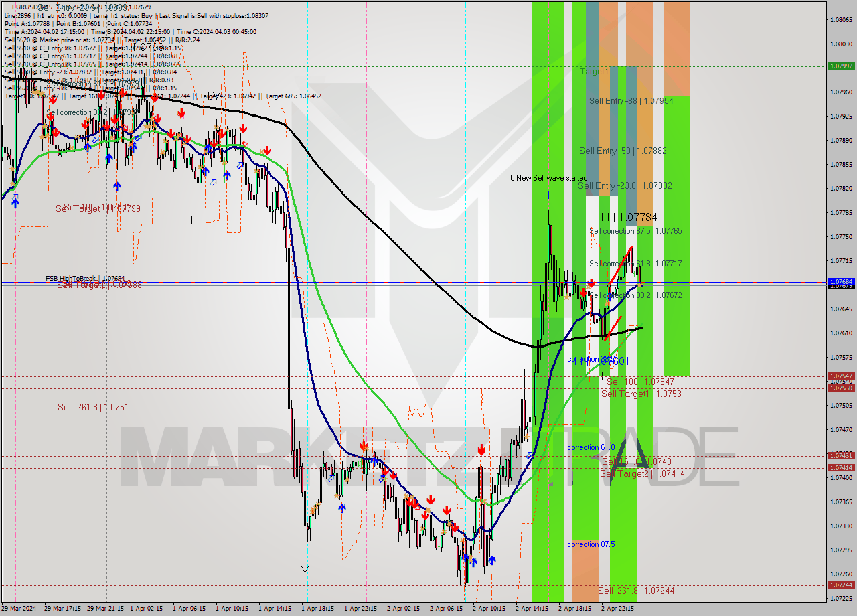This screenshot has height=616, width=857.
Task: Click the '2 Apr 14:15' time axis label
Action: [533, 609]
